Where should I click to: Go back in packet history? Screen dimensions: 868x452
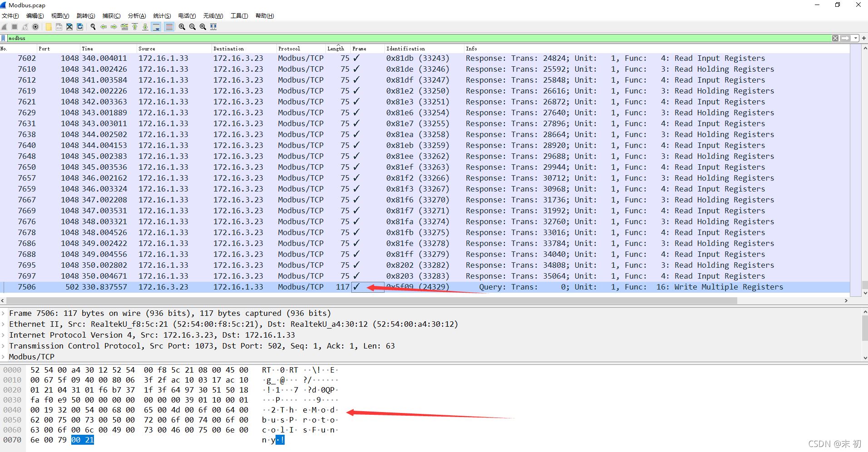click(x=104, y=27)
